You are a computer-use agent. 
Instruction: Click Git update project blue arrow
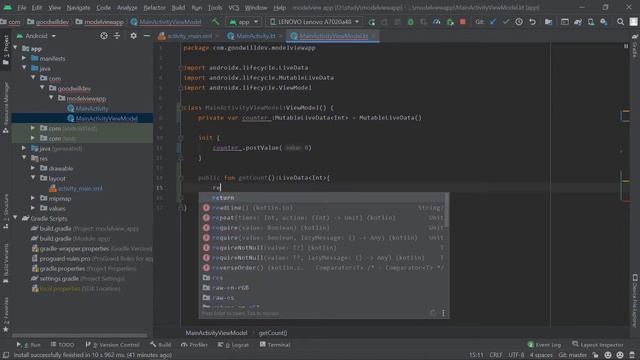point(493,22)
